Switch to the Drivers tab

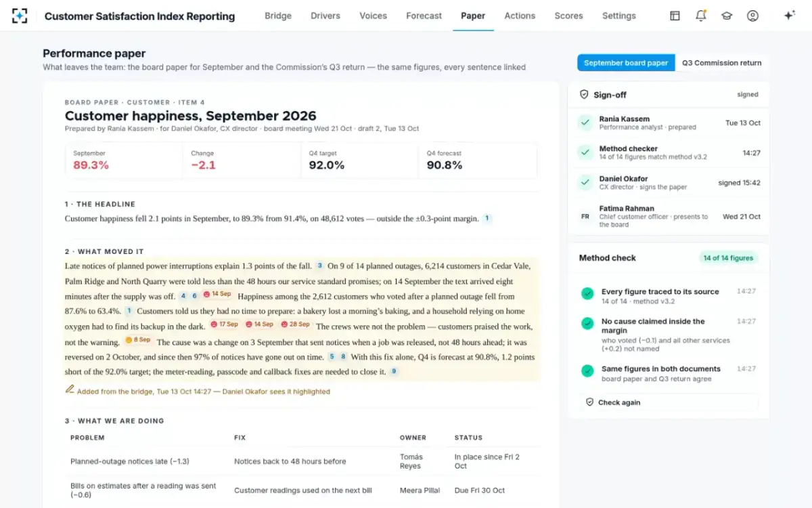(325, 16)
